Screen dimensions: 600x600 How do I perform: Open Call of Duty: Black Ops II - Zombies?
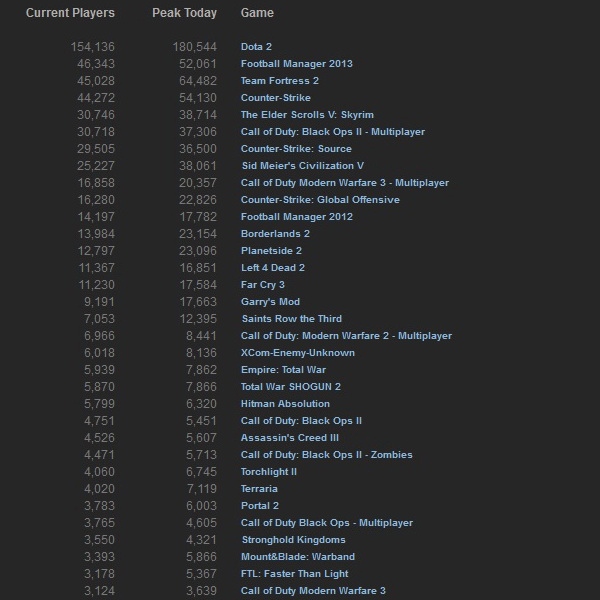point(326,455)
